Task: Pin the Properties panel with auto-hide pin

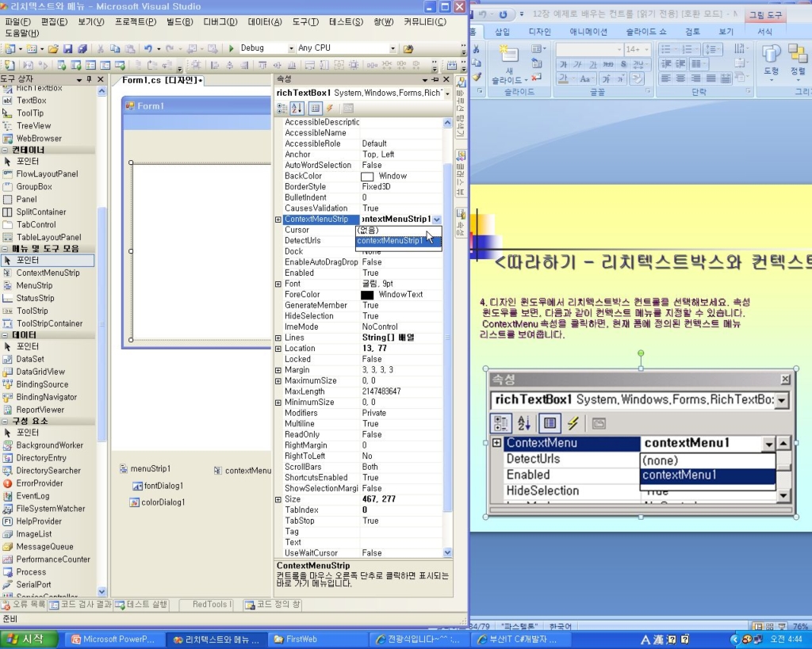Action: tap(435, 79)
